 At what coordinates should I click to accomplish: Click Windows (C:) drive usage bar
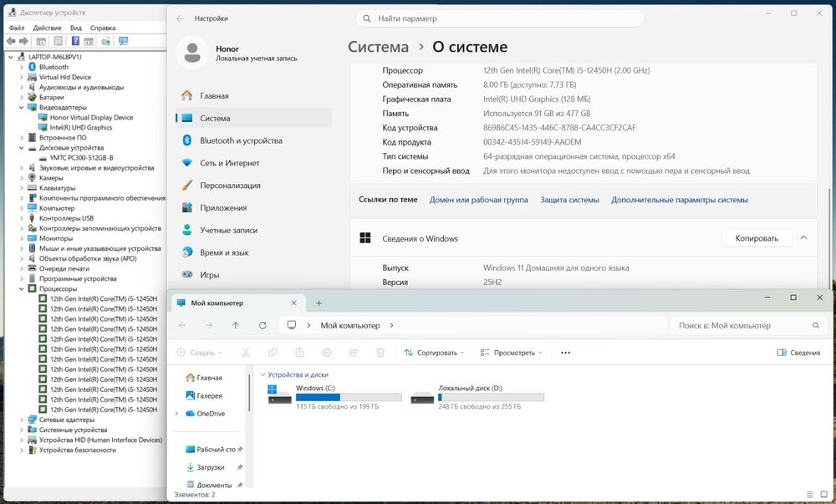tap(349, 398)
